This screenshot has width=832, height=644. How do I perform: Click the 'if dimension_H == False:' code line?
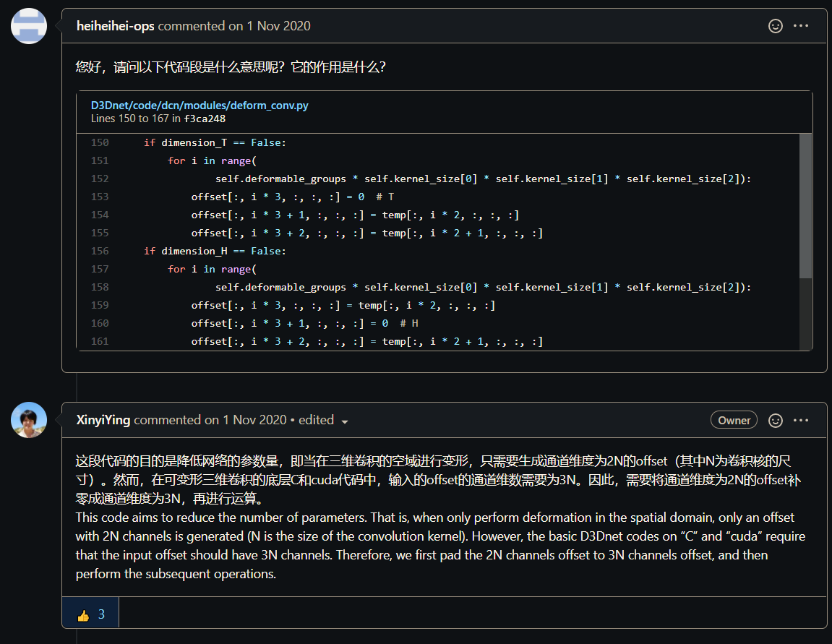point(215,251)
